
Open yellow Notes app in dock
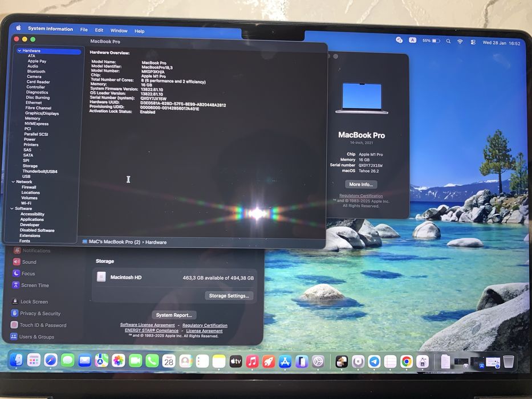(x=219, y=361)
